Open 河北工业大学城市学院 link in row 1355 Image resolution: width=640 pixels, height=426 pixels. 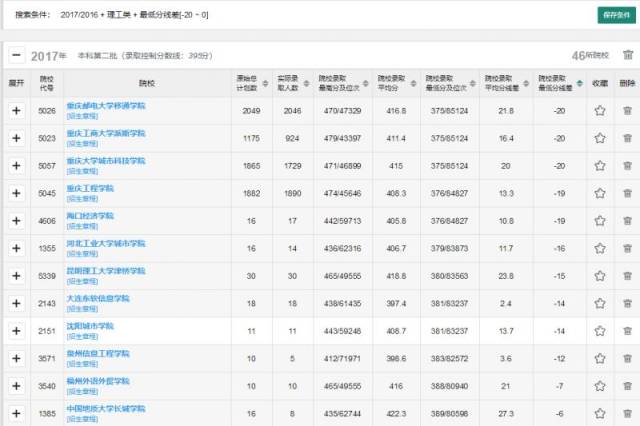(x=106, y=244)
